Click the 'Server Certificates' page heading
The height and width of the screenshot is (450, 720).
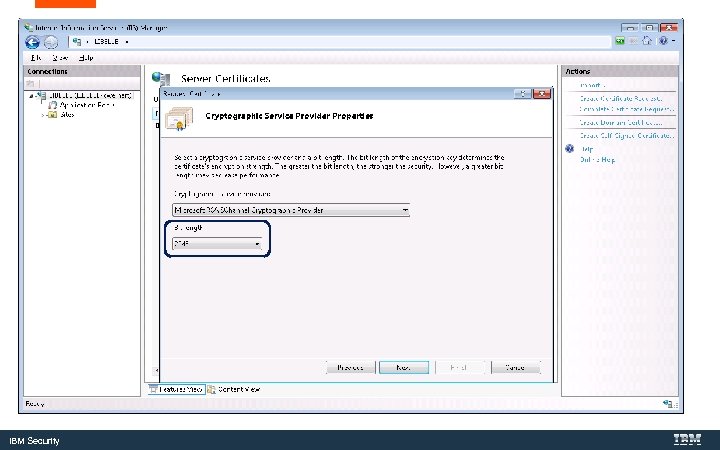tap(225, 79)
